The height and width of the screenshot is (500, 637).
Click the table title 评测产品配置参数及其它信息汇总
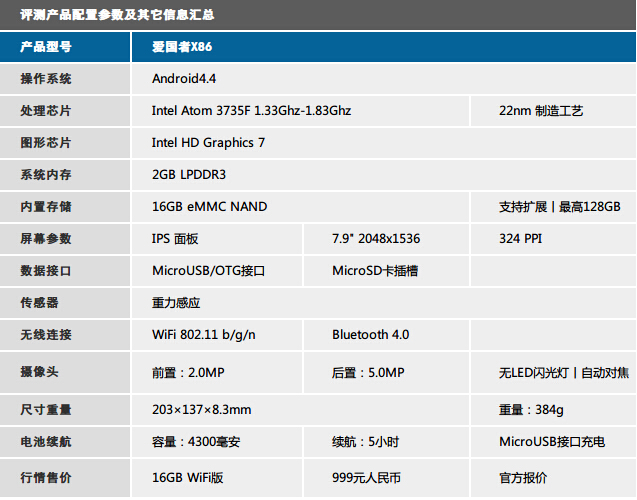(117, 15)
